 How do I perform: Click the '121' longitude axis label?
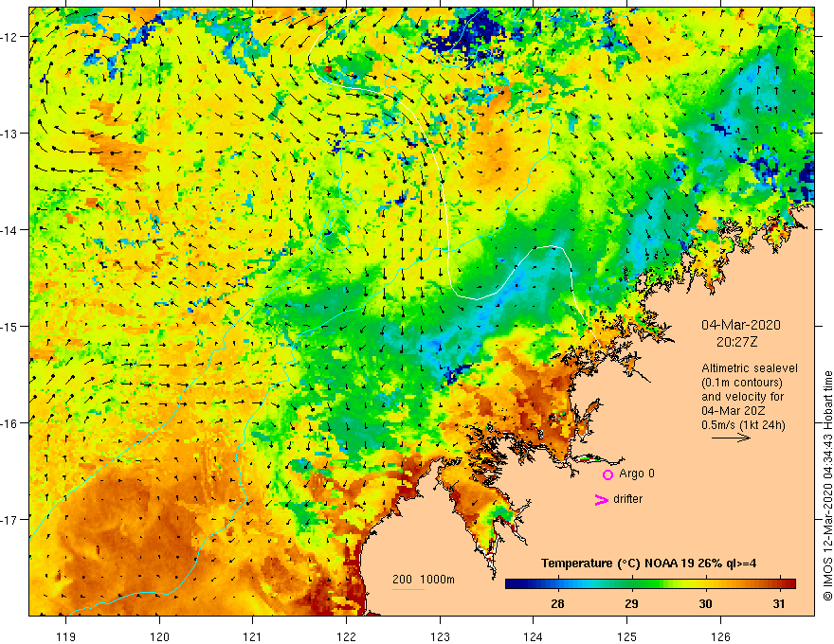[253, 636]
